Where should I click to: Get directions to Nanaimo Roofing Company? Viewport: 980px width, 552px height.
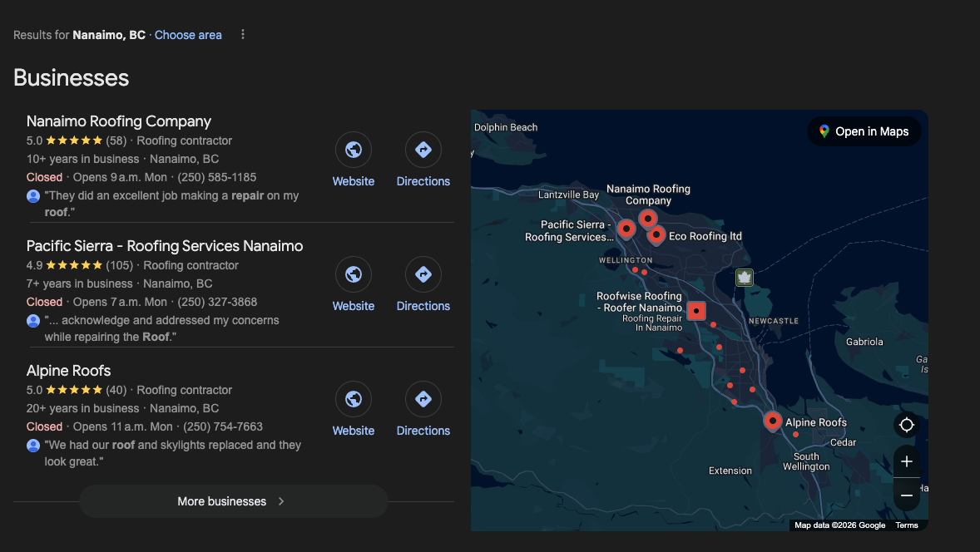(x=423, y=150)
